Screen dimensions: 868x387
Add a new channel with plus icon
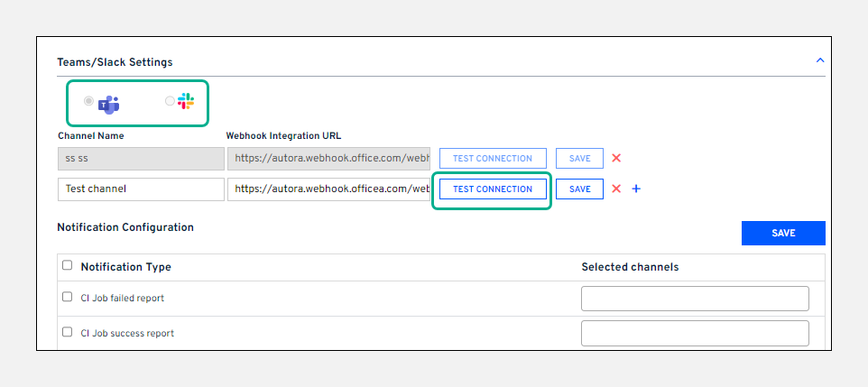coord(636,189)
